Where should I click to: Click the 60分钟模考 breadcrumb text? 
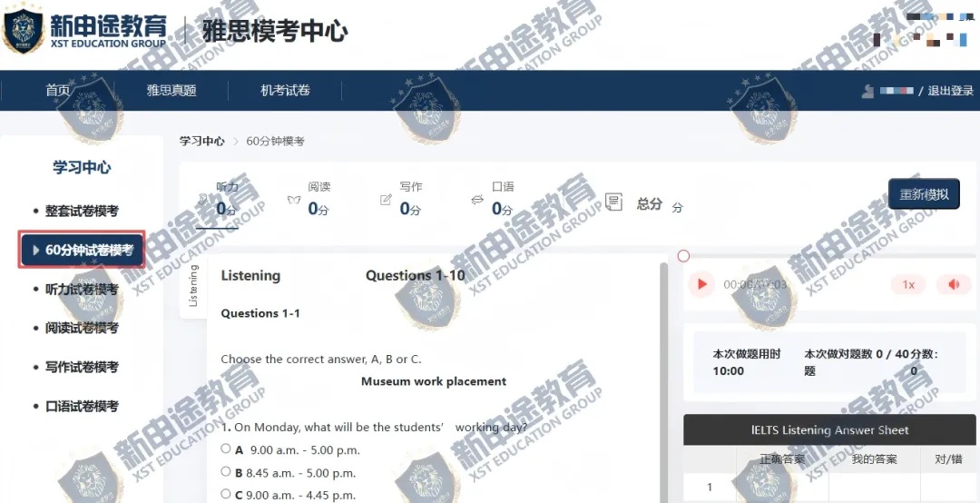[x=275, y=142]
